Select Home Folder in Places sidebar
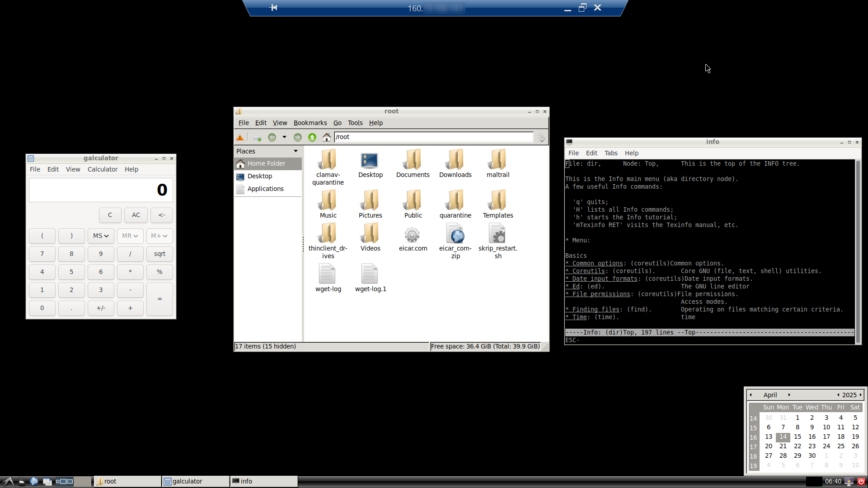868x488 pixels. click(x=268, y=163)
